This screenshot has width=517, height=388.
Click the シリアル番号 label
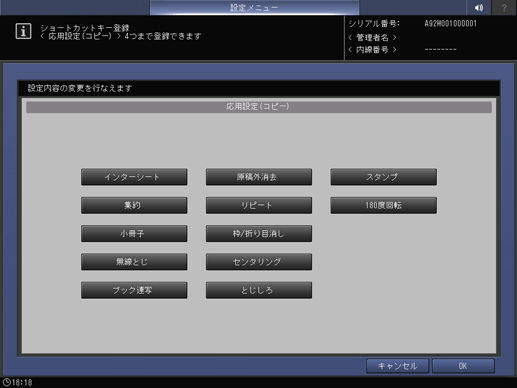tap(374, 24)
